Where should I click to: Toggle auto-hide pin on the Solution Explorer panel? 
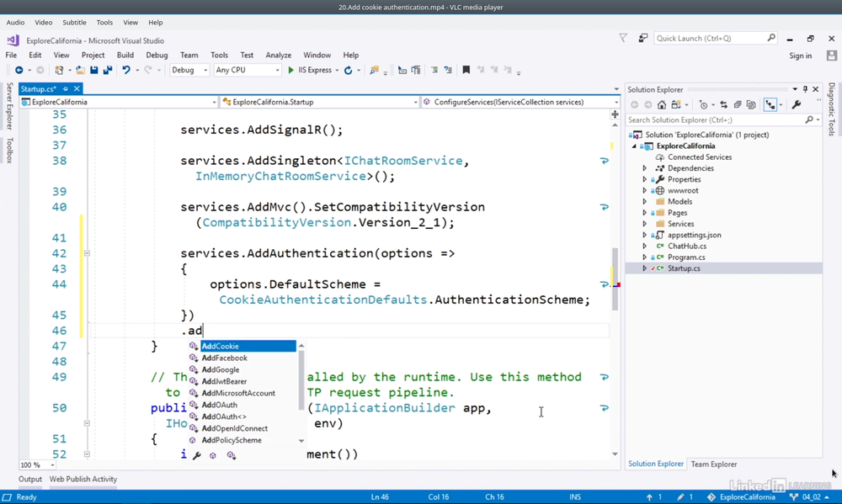click(805, 90)
